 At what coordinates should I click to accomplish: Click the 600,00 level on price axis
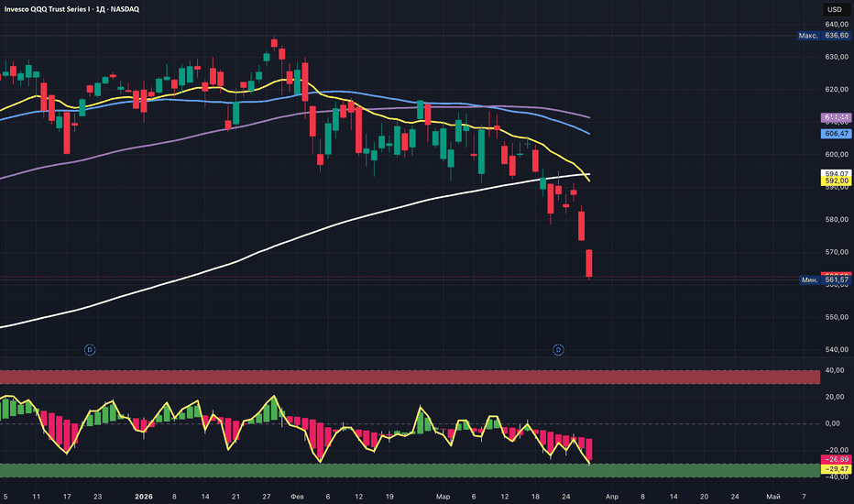(x=833, y=155)
